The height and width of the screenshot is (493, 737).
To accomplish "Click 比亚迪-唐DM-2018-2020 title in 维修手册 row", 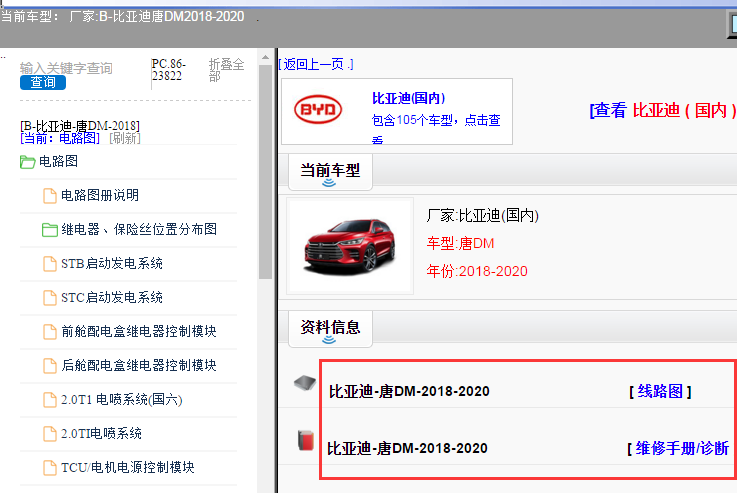I will click(x=407, y=448).
